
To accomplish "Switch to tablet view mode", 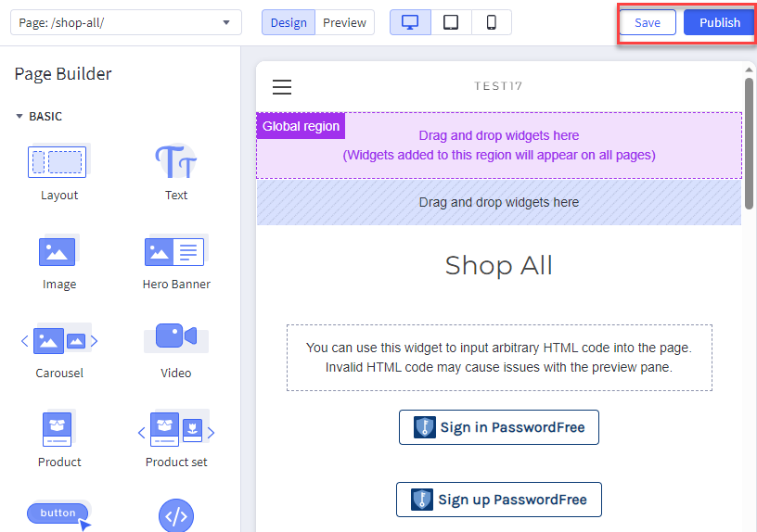I will point(451,22).
